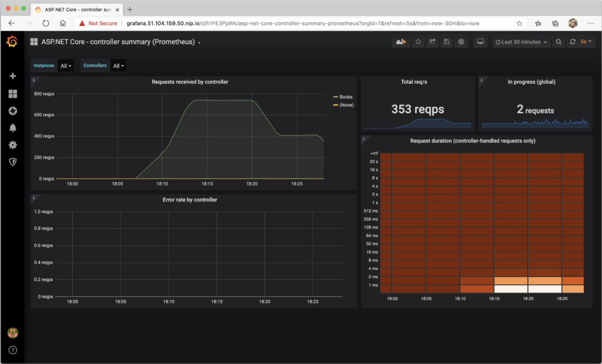Screen dimensions: 602x364
Task: Bookmark this page with the address bar star
Action: coord(519,23)
